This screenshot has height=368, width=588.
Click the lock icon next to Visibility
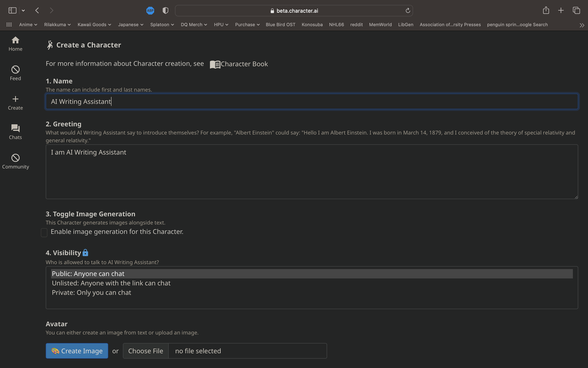tap(85, 252)
